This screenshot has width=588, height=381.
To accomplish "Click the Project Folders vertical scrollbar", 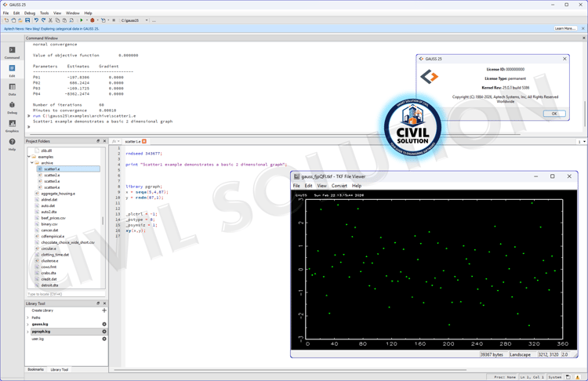I will [103, 220].
